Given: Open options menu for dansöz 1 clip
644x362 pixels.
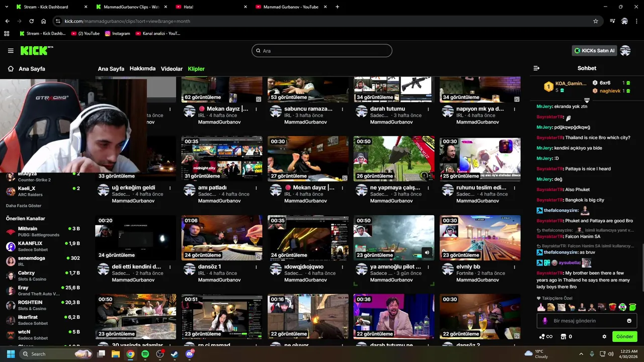Looking at the screenshot, I should [x=257, y=267].
